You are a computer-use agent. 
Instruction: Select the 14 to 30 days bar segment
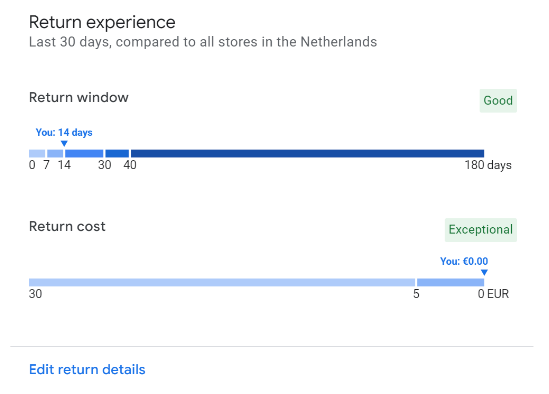pyautogui.click(x=84, y=153)
